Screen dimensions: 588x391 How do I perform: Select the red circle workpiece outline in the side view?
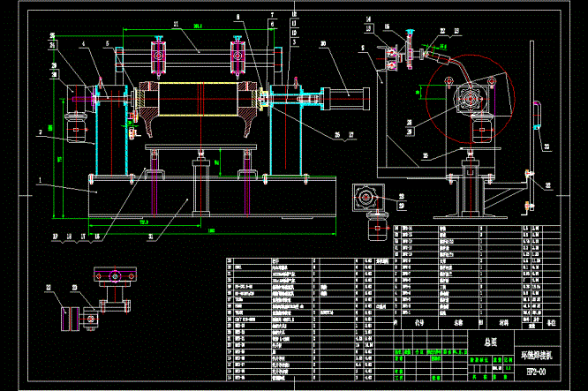click(x=470, y=99)
